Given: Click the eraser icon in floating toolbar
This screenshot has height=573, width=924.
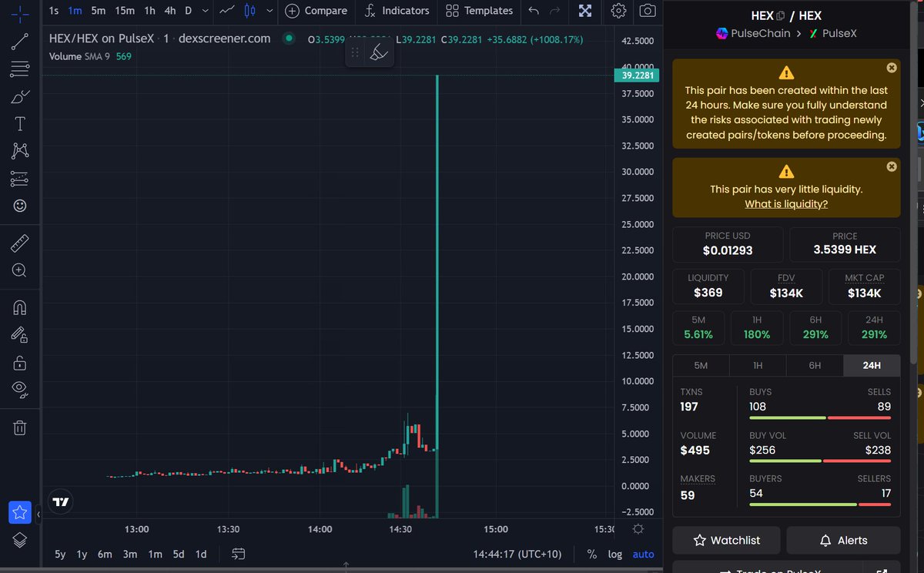Looking at the screenshot, I should pyautogui.click(x=378, y=52).
